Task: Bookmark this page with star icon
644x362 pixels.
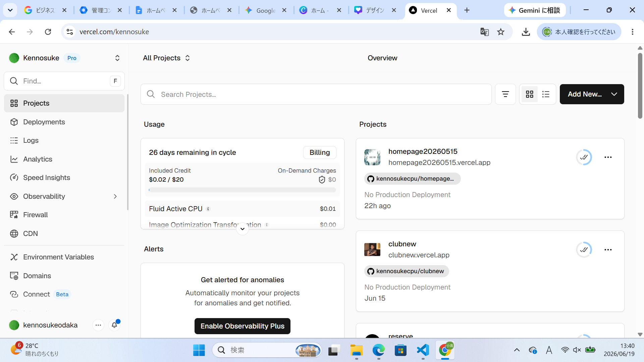Action: [501, 32]
